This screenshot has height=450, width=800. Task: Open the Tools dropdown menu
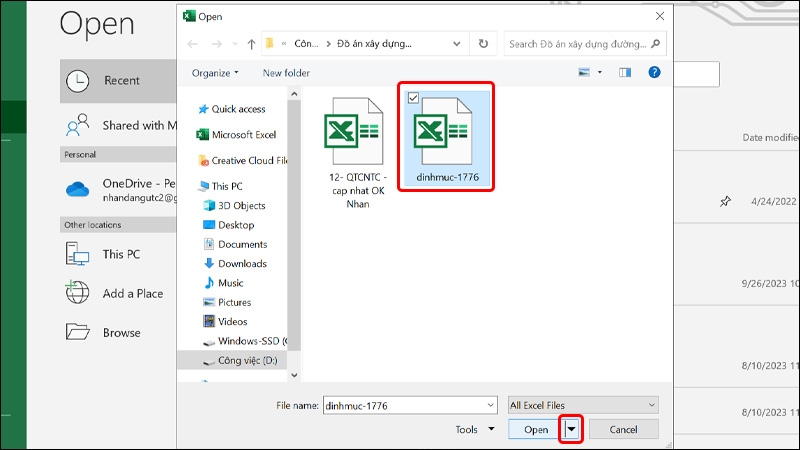475,430
